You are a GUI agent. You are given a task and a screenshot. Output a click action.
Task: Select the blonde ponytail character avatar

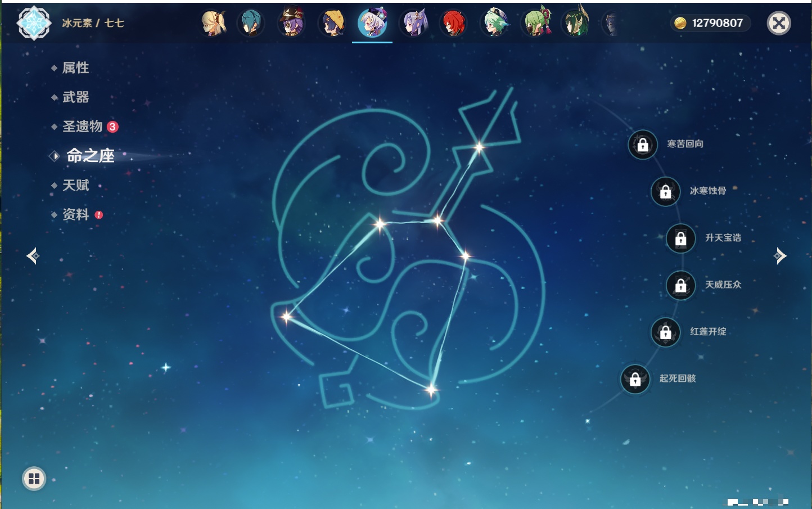pos(214,24)
